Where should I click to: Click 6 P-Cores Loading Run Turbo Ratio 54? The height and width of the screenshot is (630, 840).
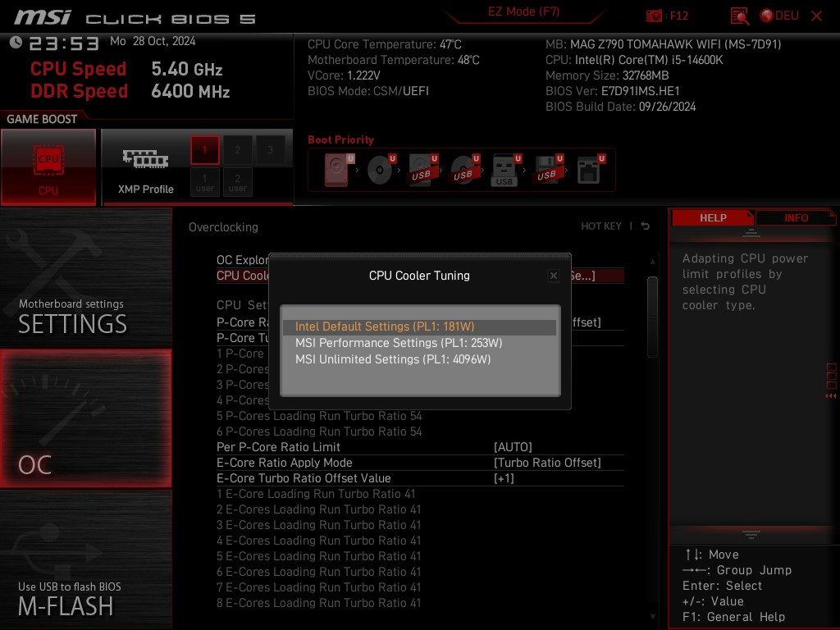click(x=319, y=431)
